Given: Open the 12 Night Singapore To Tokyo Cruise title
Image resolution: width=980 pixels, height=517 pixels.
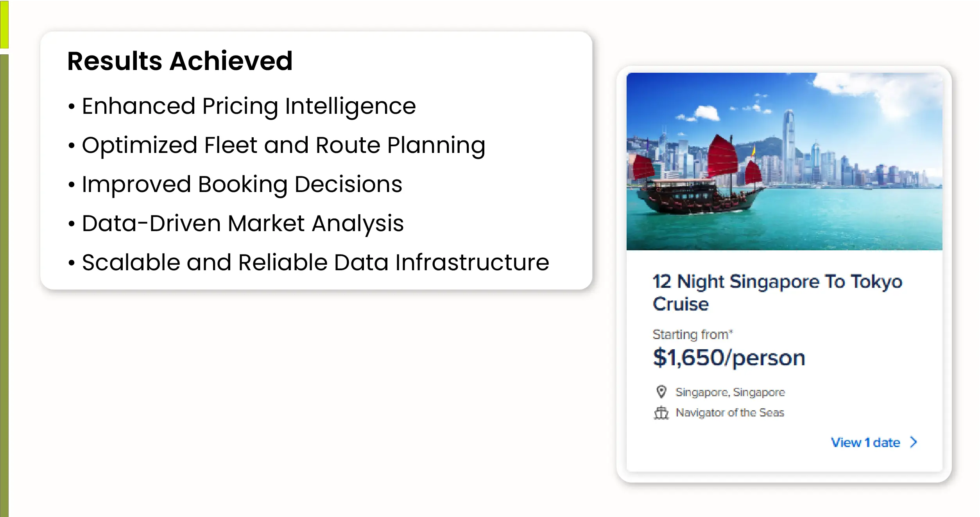Looking at the screenshot, I should click(777, 293).
